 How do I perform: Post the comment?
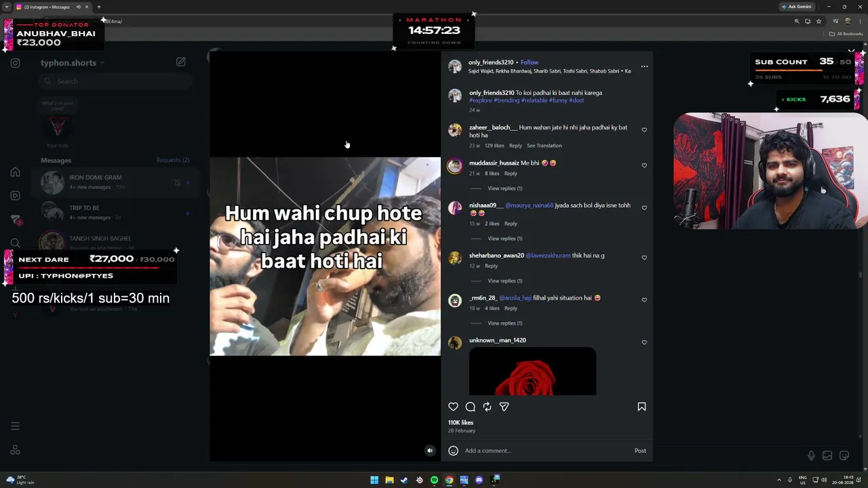[x=640, y=451]
